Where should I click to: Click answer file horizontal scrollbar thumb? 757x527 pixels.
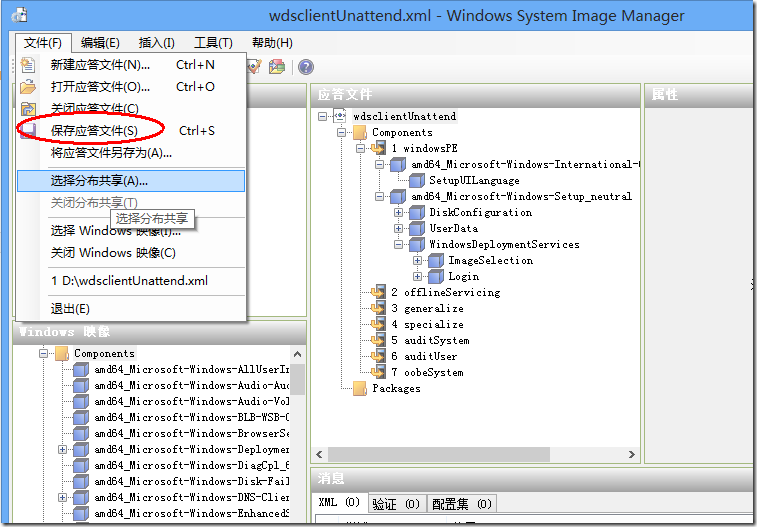tap(438, 454)
